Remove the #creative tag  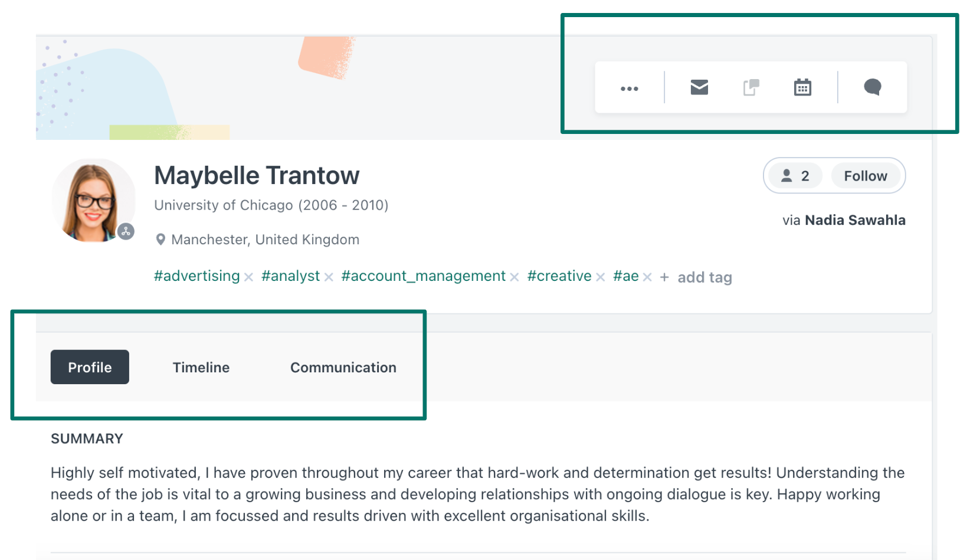[x=600, y=277]
